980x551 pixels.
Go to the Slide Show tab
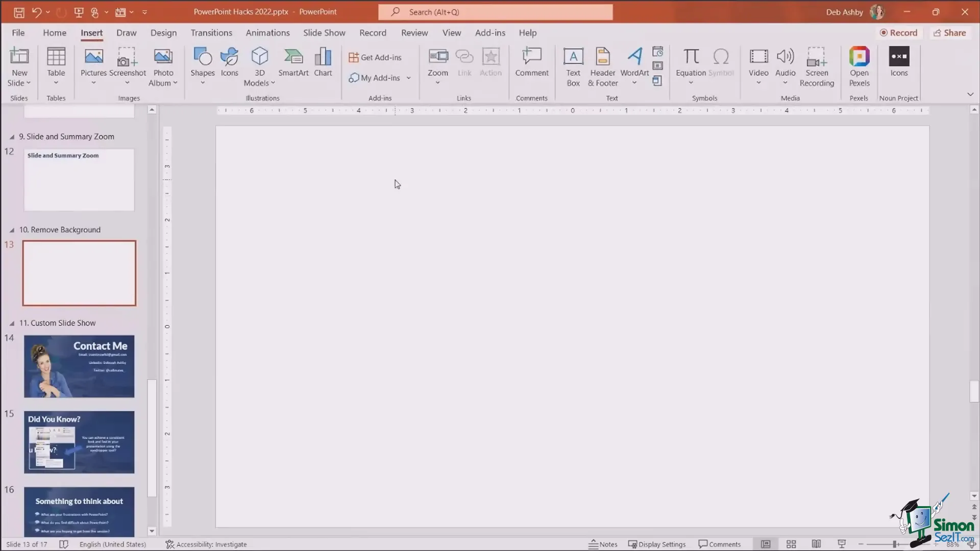coord(324,33)
